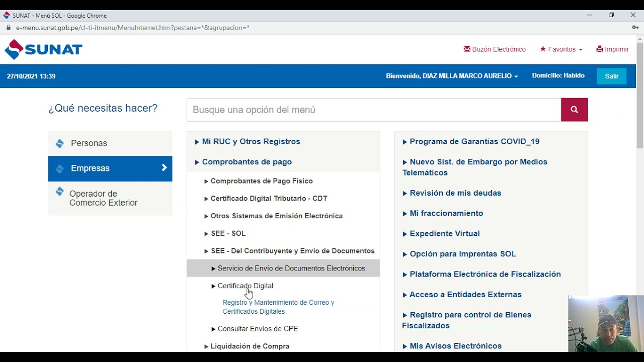The width and height of the screenshot is (644, 362).
Task: Open Registro y Mantenimiento de Correo y Certificados Digitales
Action: point(278,307)
